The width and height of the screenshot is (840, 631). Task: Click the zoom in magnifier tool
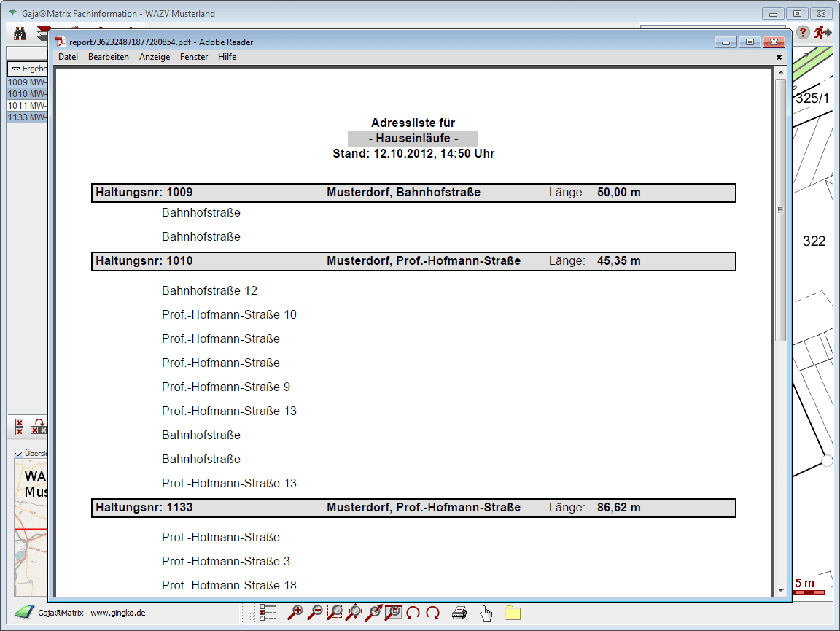(295, 613)
